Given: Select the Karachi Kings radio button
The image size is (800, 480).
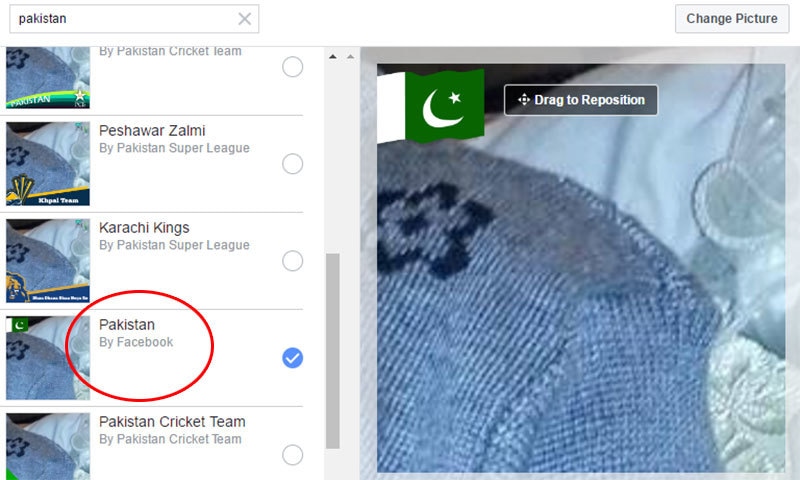Looking at the screenshot, I should pos(292,261).
